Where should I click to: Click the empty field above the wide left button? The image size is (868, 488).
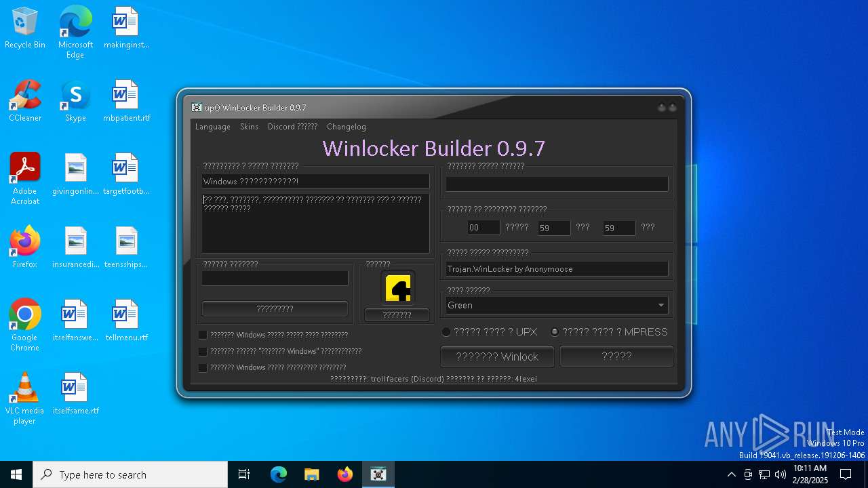coord(275,278)
